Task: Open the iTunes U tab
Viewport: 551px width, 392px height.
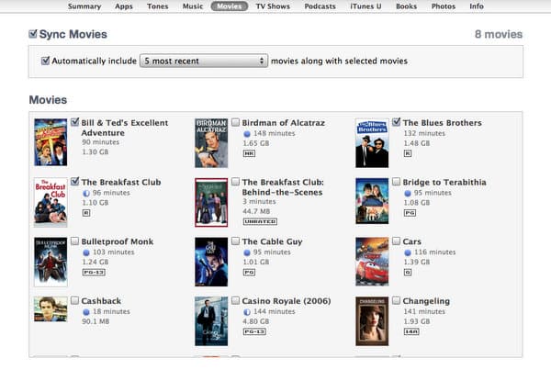Action: click(x=365, y=6)
